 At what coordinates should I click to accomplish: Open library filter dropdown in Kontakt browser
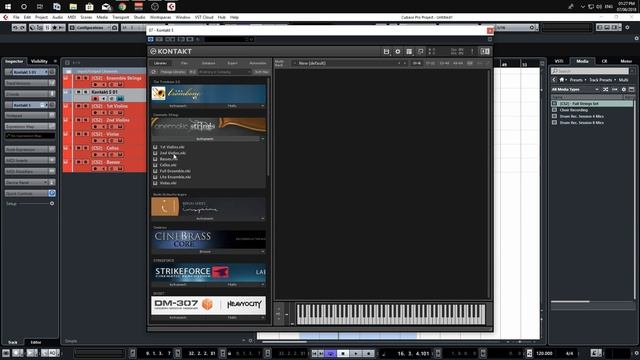click(224, 72)
